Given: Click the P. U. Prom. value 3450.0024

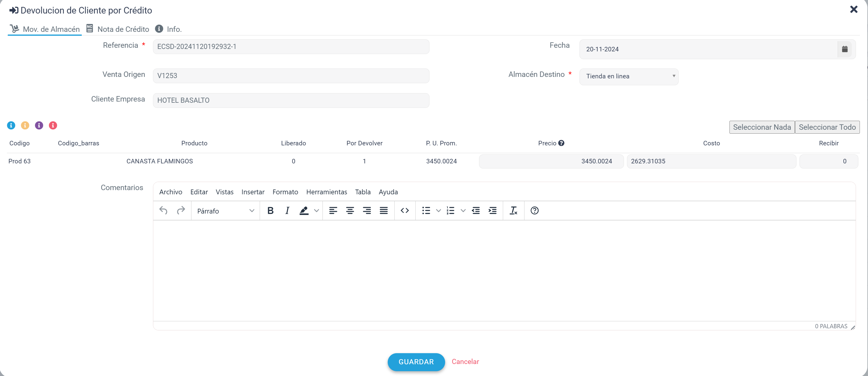Looking at the screenshot, I should [442, 161].
